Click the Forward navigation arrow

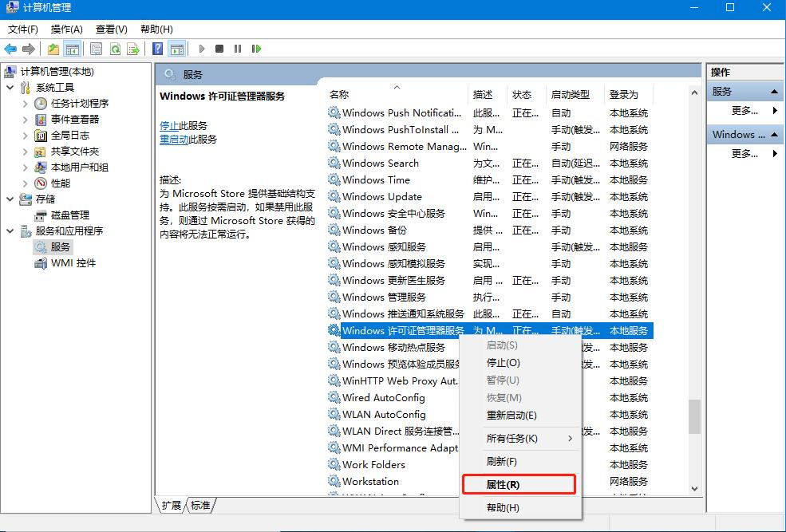[30, 49]
